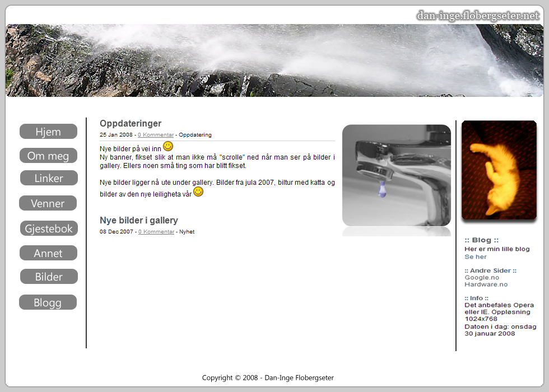Viewport: 549px width, 392px height.
Task: Go to the Om meg page
Action: [x=48, y=156]
